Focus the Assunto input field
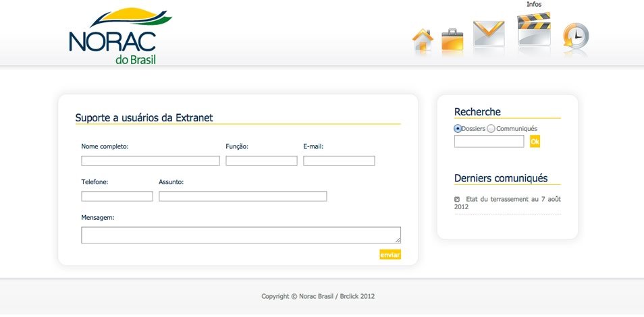Image resolution: width=644 pixels, height=317 pixels. pos(243,196)
